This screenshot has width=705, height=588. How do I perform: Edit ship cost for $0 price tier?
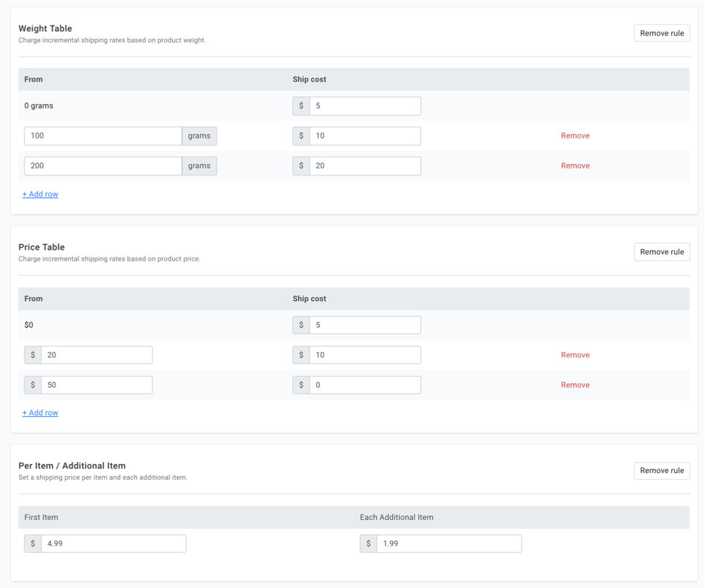point(365,325)
